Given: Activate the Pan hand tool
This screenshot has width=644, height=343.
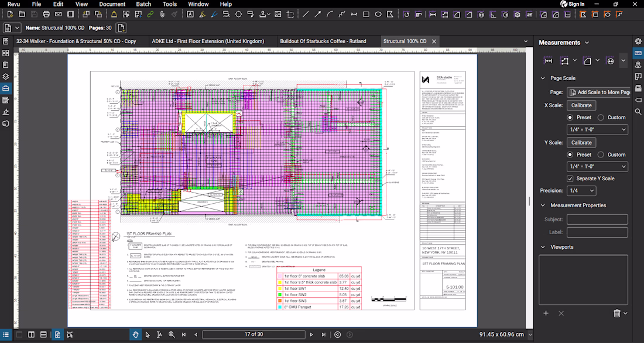Looking at the screenshot, I should (135, 334).
